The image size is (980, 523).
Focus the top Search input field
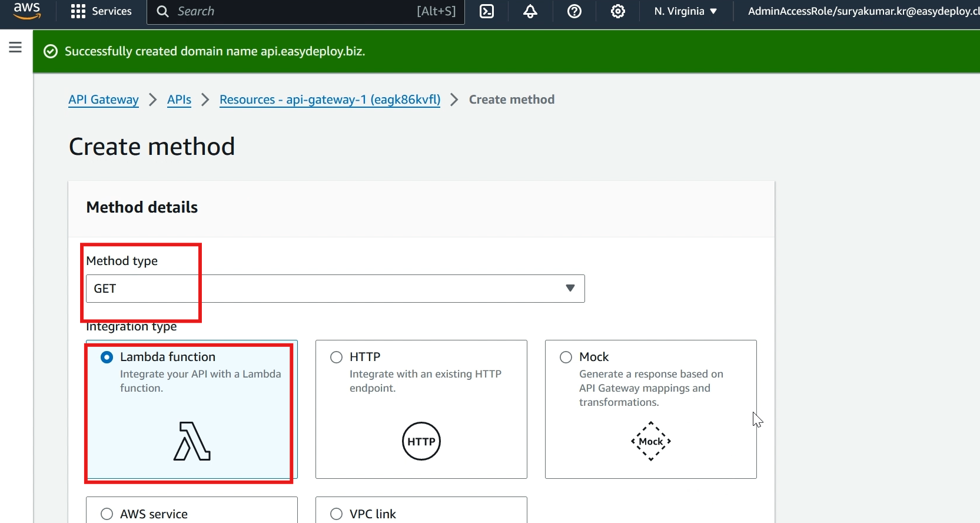306,11
